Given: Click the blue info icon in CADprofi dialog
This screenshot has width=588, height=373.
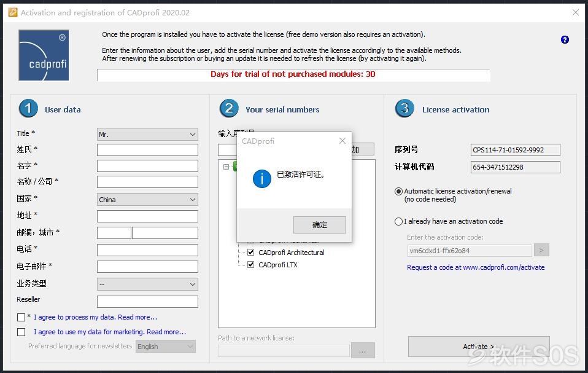Looking at the screenshot, I should click(x=261, y=179).
